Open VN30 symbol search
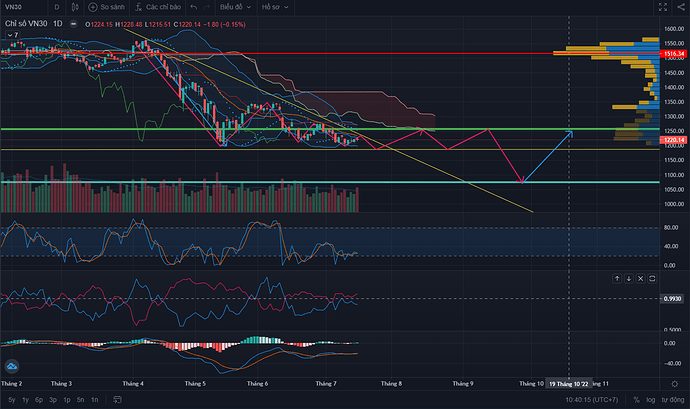Viewport: 690px width, 409px height. pyautogui.click(x=14, y=7)
